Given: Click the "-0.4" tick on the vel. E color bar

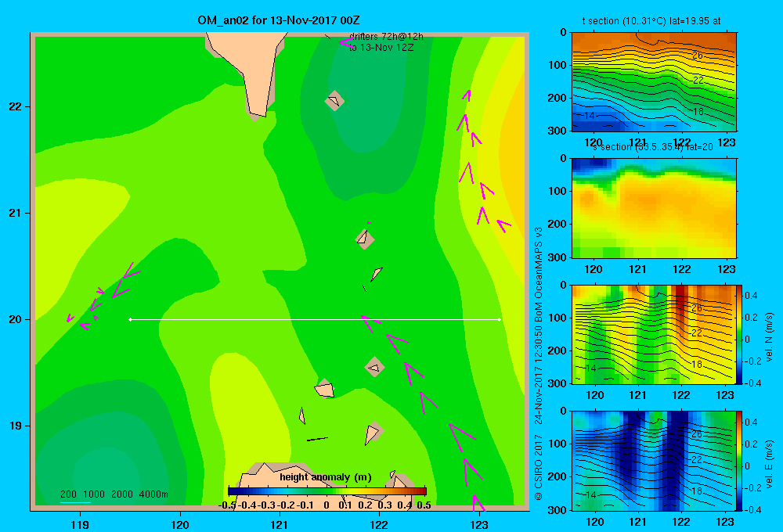Looking at the screenshot, I should pos(752,509).
